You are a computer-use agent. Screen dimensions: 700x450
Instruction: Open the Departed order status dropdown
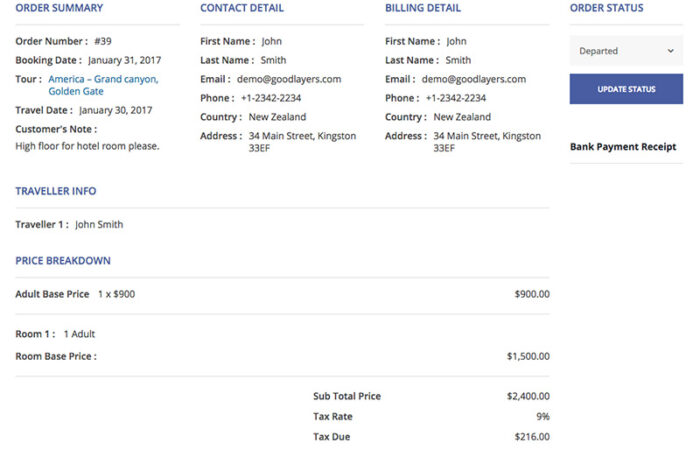coord(626,51)
